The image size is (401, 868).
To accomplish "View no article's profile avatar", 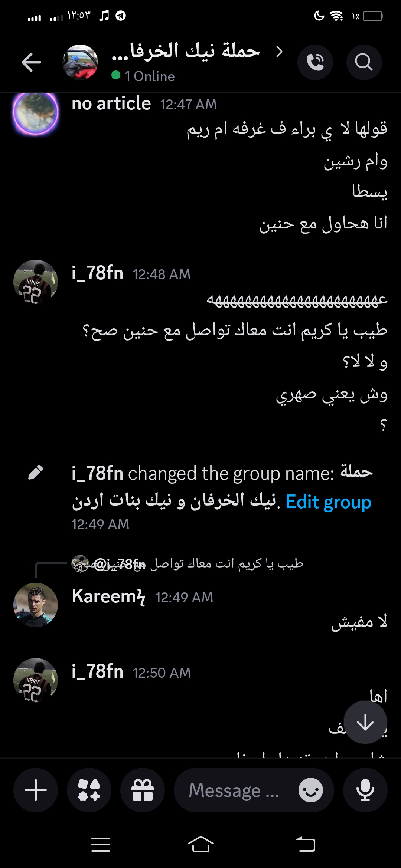I will pos(36,112).
